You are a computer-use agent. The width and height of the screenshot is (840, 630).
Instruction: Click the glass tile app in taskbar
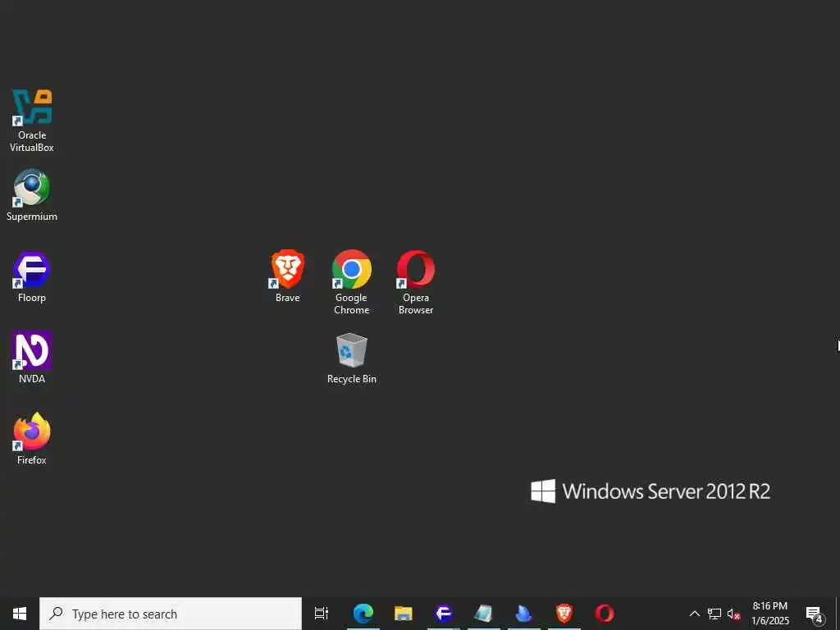pyautogui.click(x=484, y=614)
